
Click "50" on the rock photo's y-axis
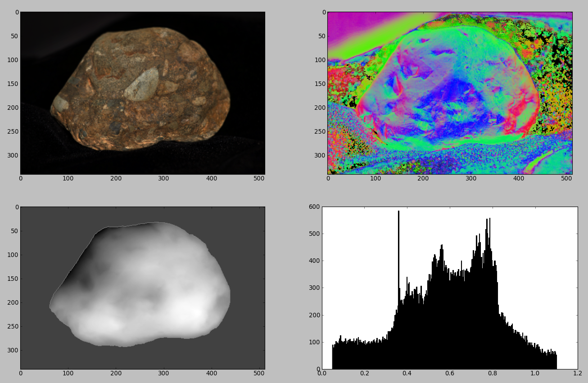14,36
